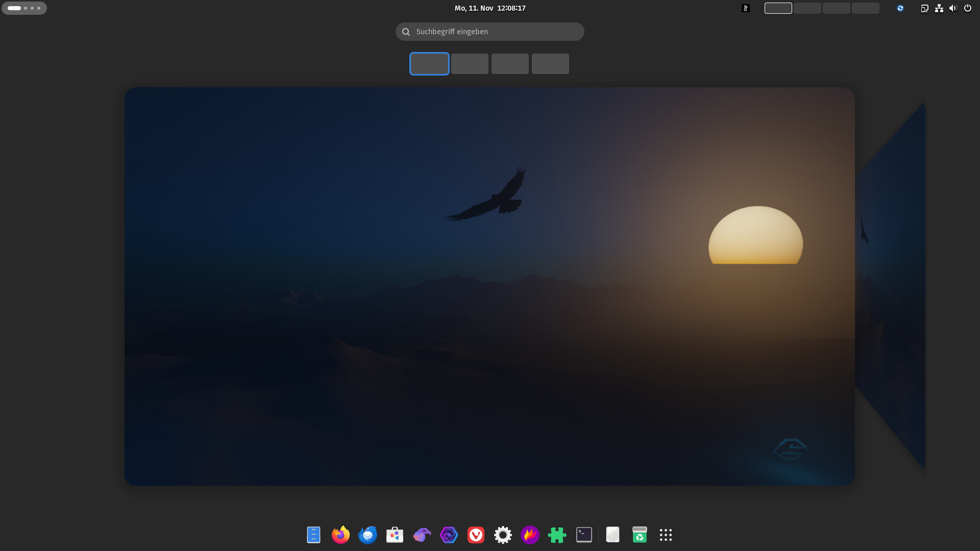Select second workspace indicator in top panel
Image resolution: width=980 pixels, height=551 pixels.
(x=807, y=8)
